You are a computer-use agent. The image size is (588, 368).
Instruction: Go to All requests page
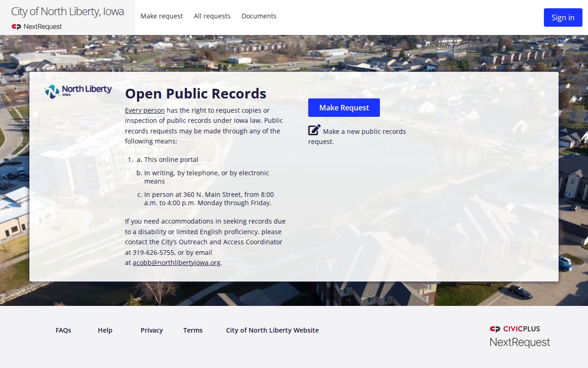coord(212,16)
